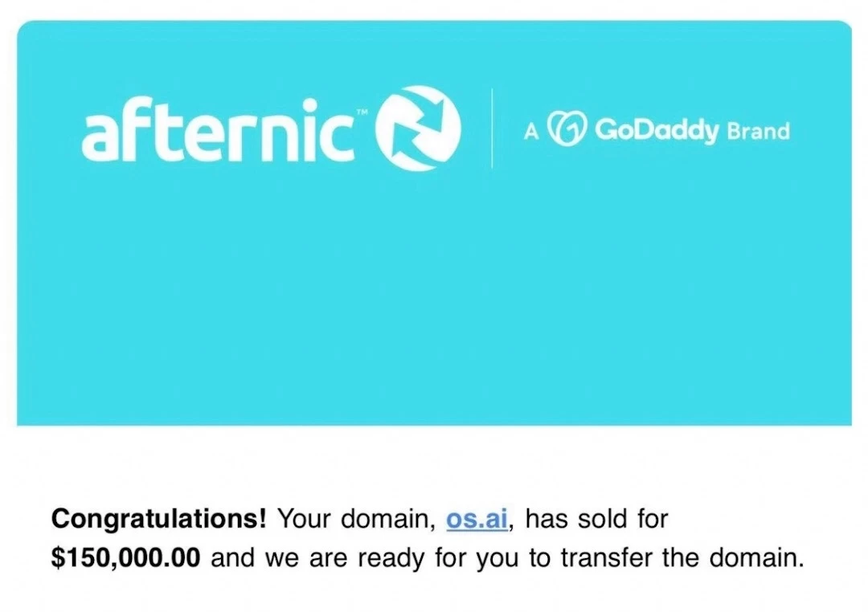Click the Afternic circular arrows logo icon
The height and width of the screenshot is (612, 868).
coord(418,129)
